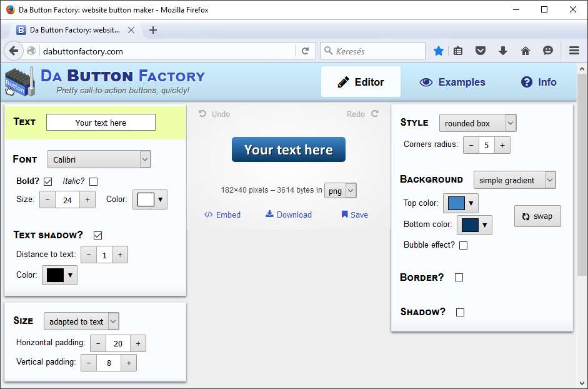Image resolution: width=588 pixels, height=389 pixels.
Task: Open the white font color picker
Action: click(x=150, y=200)
